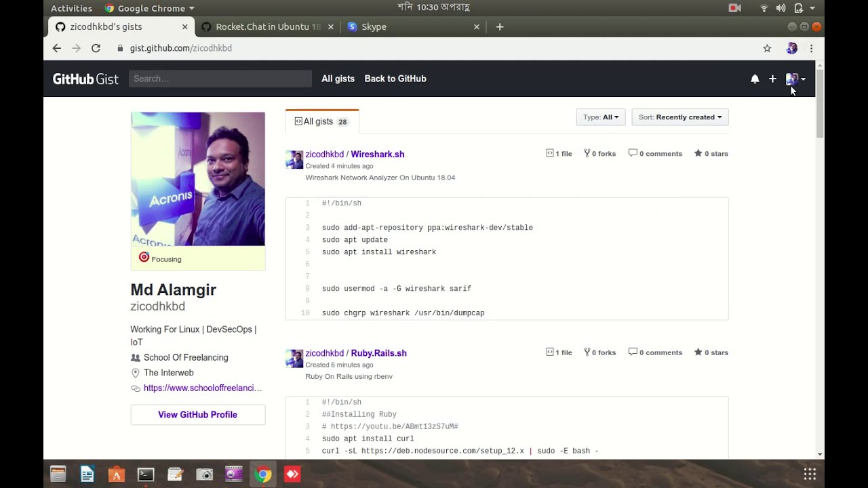
Task: Open the Ruby.Rails.sh gist
Action: [378, 353]
